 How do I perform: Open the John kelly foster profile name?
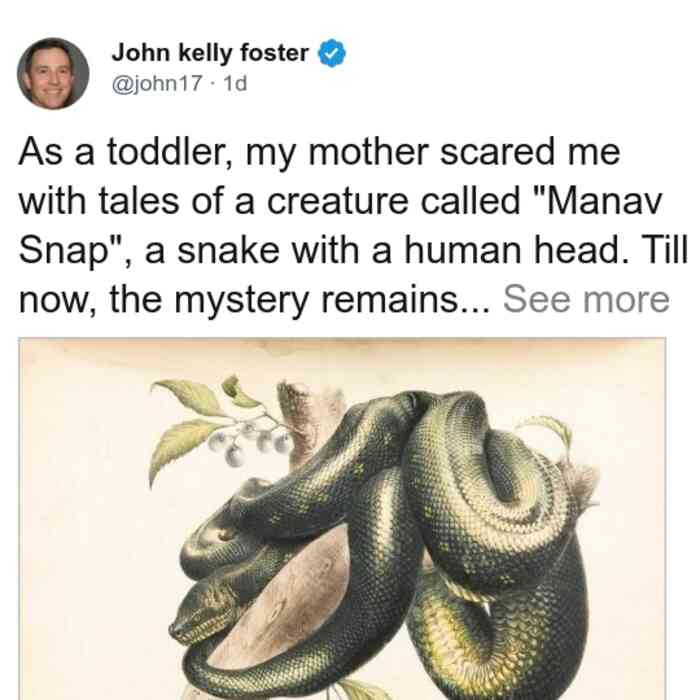click(x=210, y=53)
